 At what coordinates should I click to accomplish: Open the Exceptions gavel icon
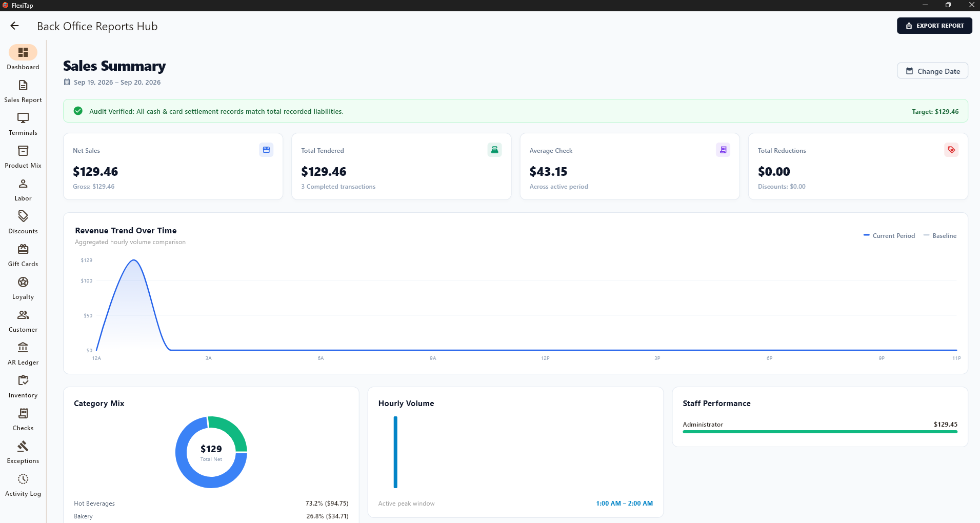pyautogui.click(x=23, y=446)
